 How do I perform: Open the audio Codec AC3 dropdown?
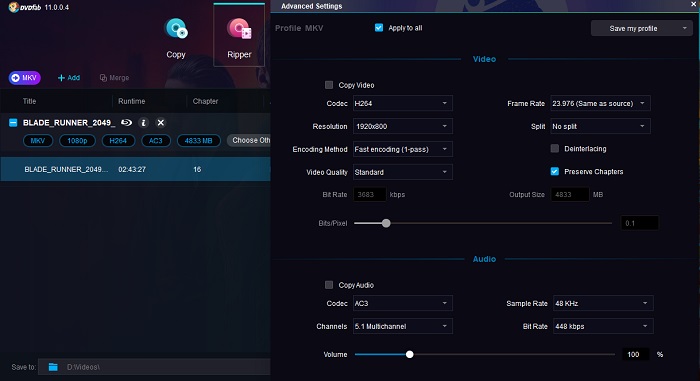coord(403,303)
